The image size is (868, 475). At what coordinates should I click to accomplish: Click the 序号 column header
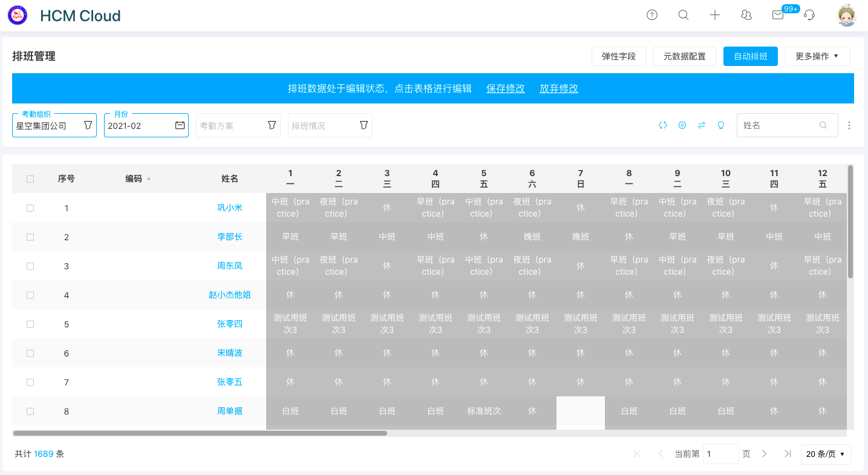coord(67,179)
